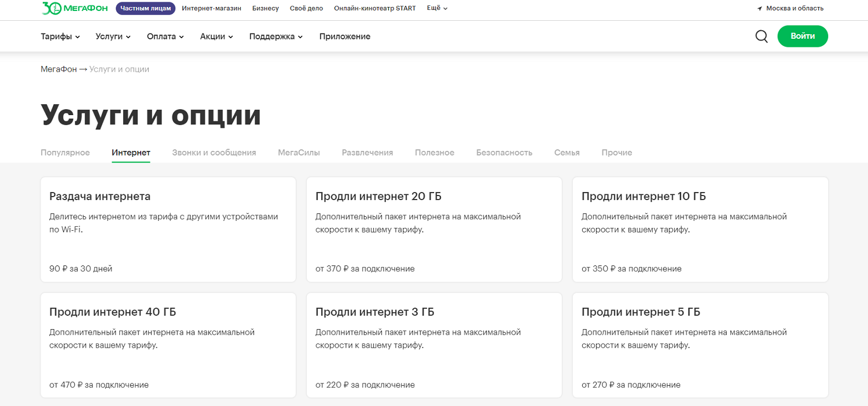This screenshot has width=868, height=406.
Task: Open the Продли интернет 10 ГБ card
Action: (700, 230)
